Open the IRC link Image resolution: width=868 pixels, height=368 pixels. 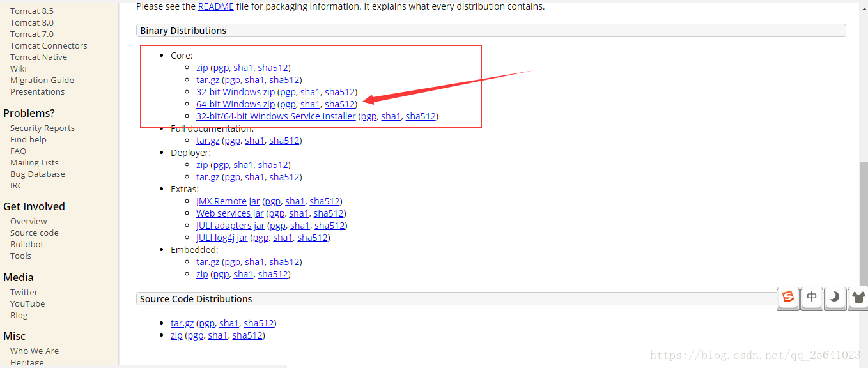click(x=17, y=185)
